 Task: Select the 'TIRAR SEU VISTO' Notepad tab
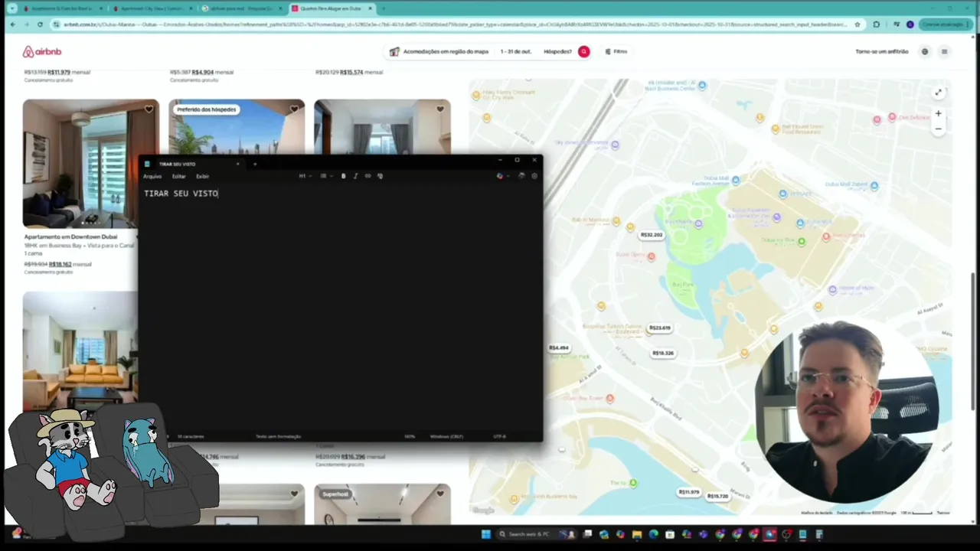click(x=191, y=164)
